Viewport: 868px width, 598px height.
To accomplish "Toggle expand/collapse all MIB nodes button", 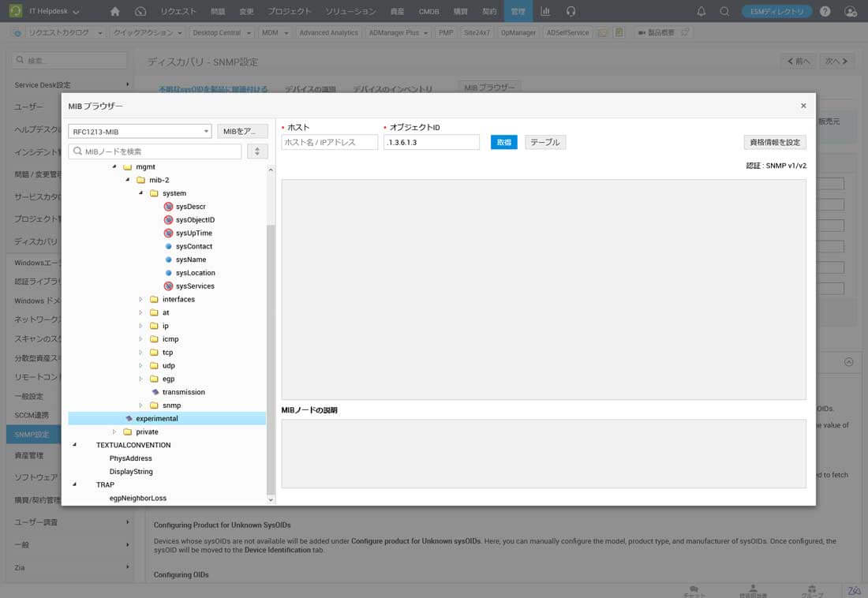I will click(257, 151).
